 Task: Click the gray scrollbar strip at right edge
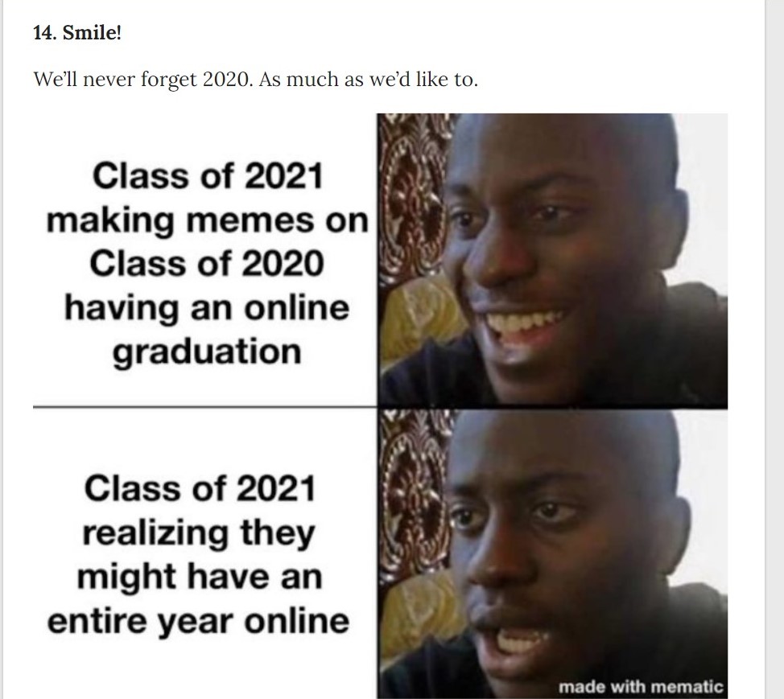point(774,349)
